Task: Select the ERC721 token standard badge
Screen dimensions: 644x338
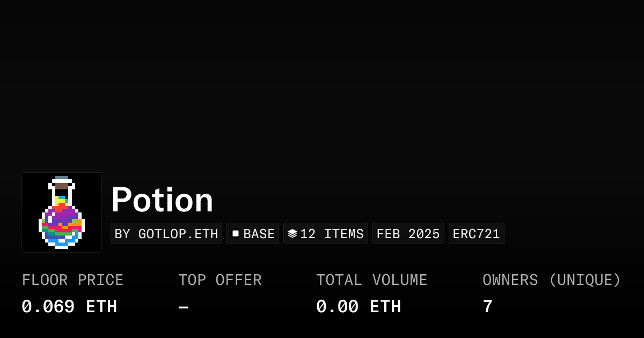Action: coord(476,234)
